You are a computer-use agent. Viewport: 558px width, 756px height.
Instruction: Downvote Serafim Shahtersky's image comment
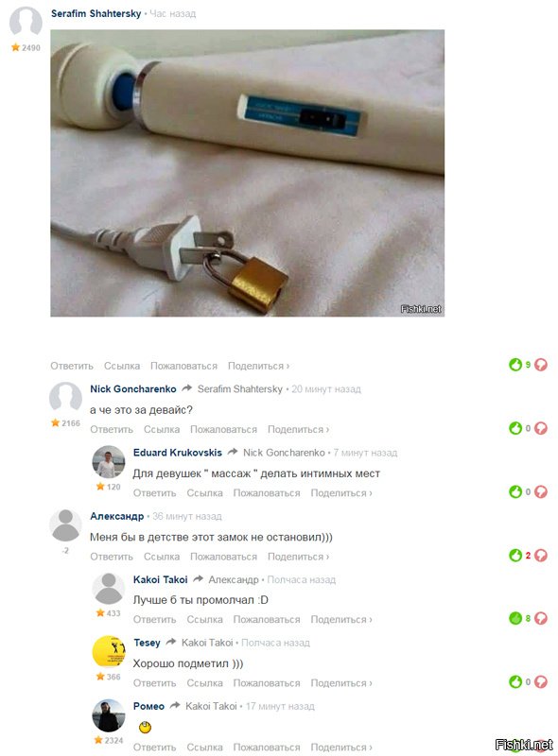[541, 365]
